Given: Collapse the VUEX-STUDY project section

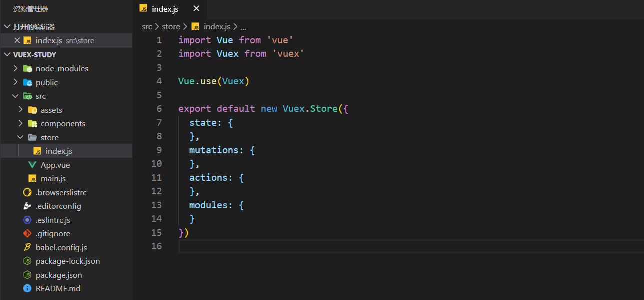Looking at the screenshot, I should [x=7, y=55].
